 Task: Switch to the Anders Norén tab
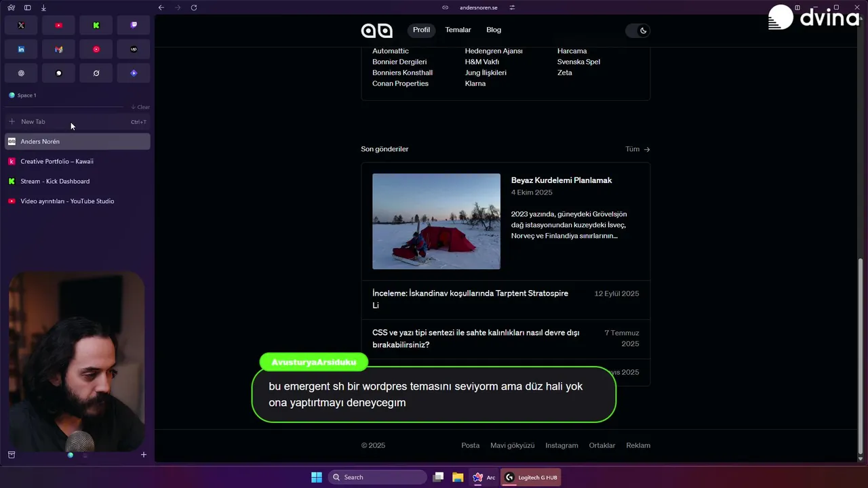pyautogui.click(x=77, y=142)
